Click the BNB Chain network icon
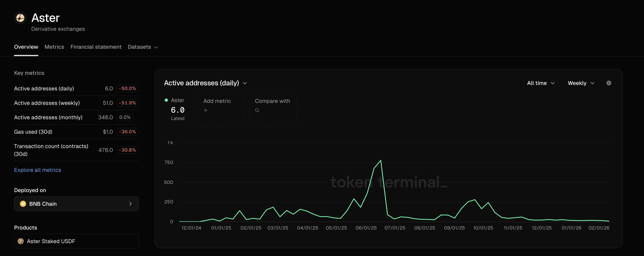Viewport: 644px width, 256px height. point(24,204)
